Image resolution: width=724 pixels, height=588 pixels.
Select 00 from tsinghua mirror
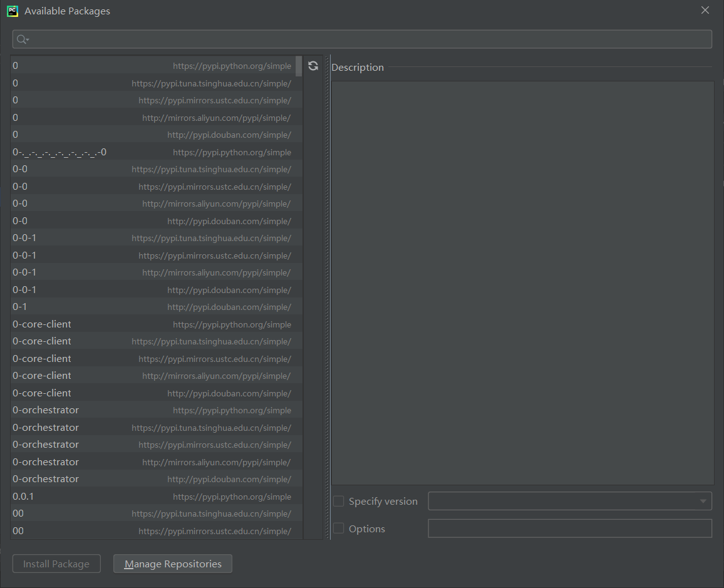(x=157, y=513)
